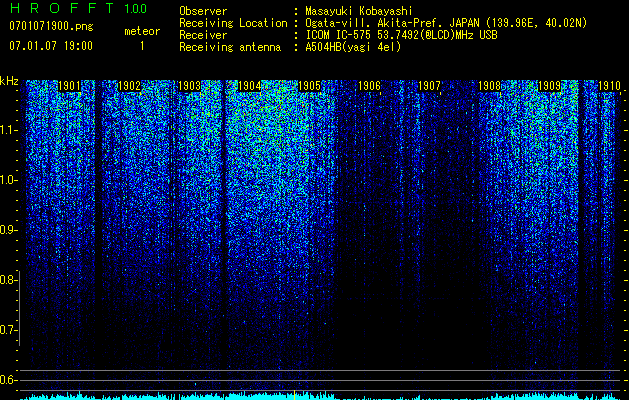Click the 1907 time marker label
The width and height of the screenshot is (629, 400).
(429, 86)
